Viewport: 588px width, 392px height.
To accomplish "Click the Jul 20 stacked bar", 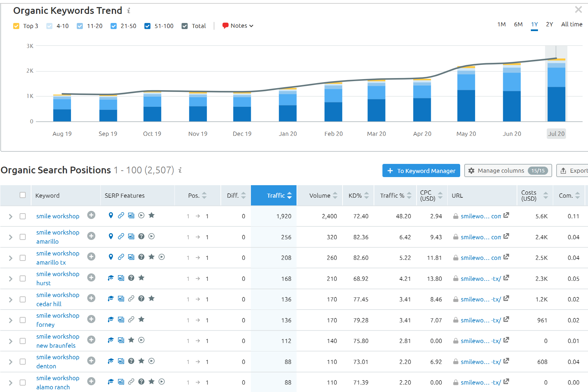I will point(556,90).
